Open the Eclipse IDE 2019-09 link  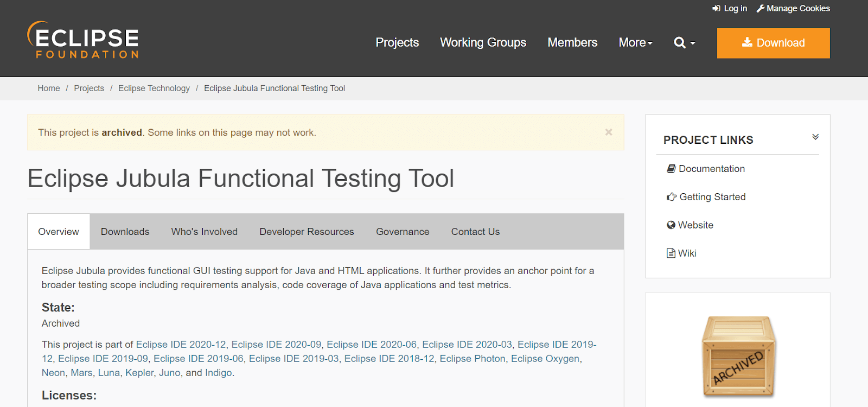[x=103, y=359]
